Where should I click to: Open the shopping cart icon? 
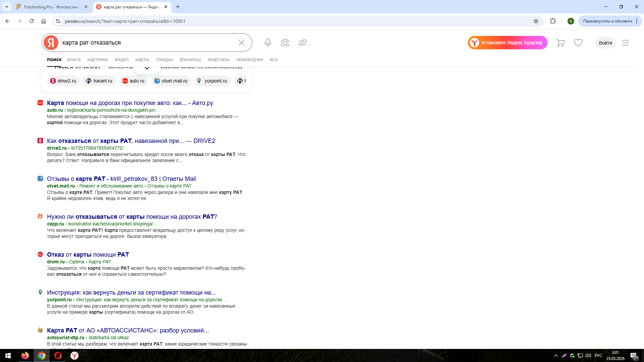coord(560,43)
